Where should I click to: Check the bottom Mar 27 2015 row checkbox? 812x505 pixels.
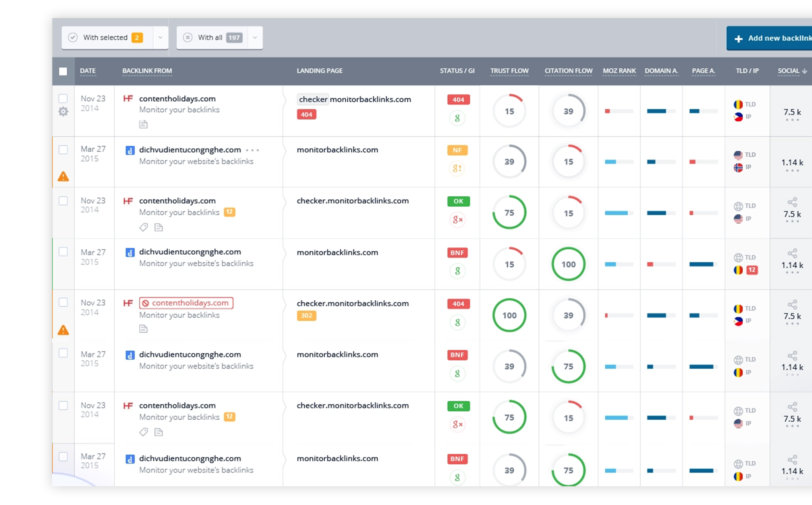click(x=64, y=457)
